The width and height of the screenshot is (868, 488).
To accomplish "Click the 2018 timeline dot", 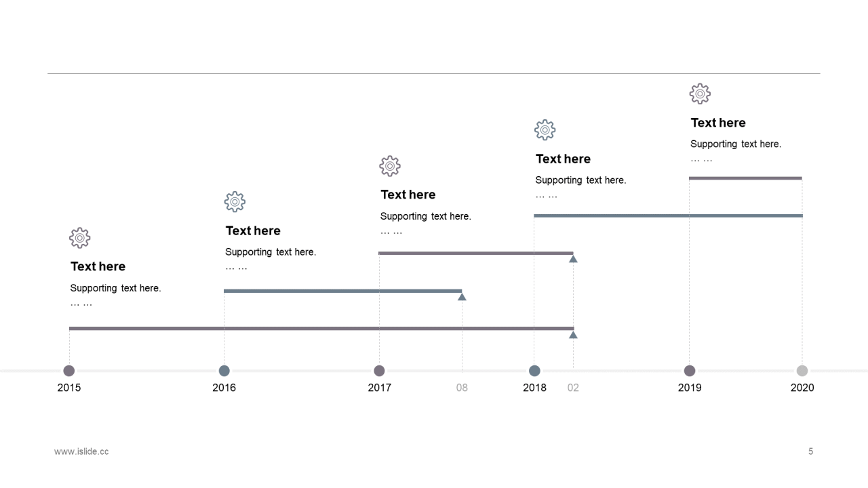I will click(x=534, y=371).
